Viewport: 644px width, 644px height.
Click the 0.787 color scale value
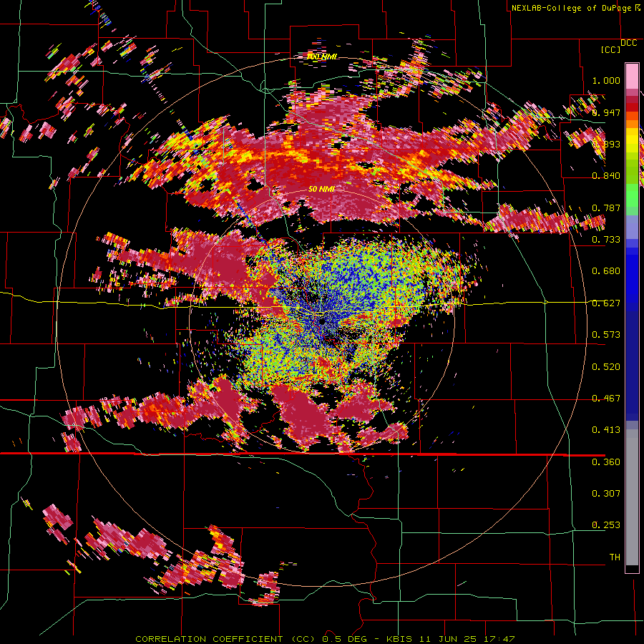pos(606,208)
